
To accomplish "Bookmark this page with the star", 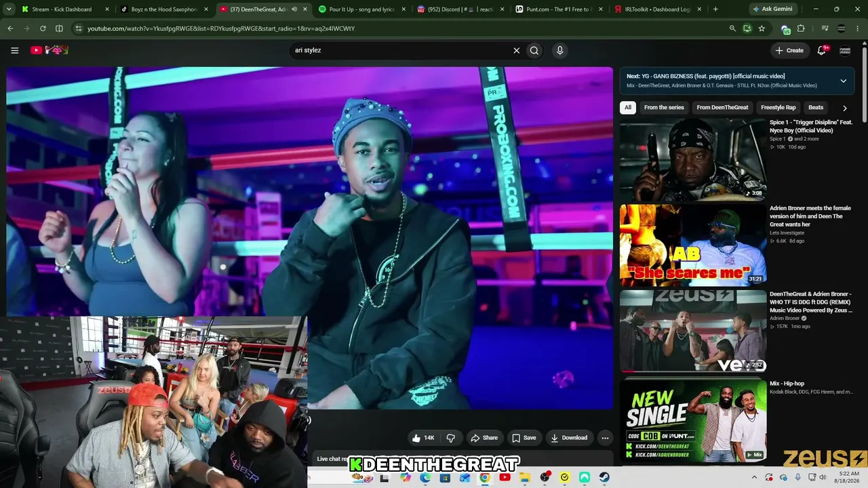I will pyautogui.click(x=762, y=28).
